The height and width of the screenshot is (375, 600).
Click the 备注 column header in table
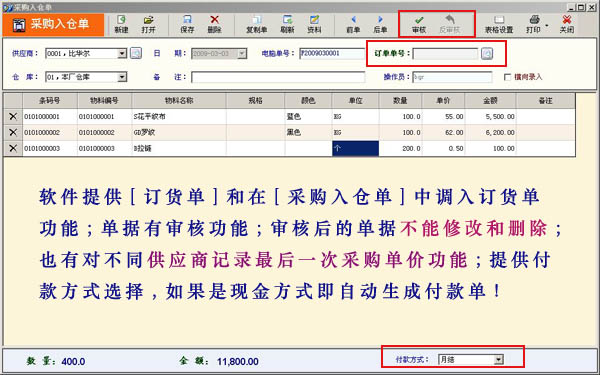pyautogui.click(x=545, y=101)
